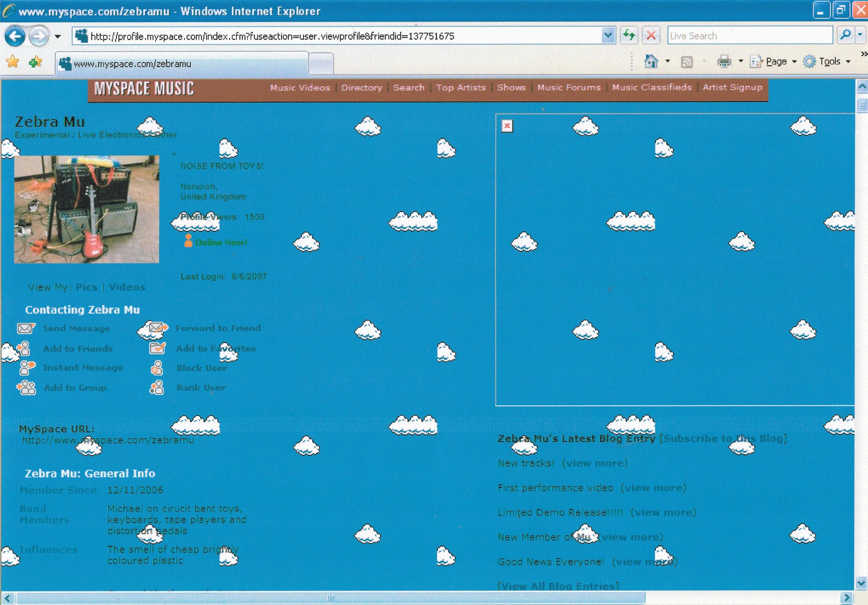
Task: Open Music Classifieds in MySpace nav
Action: [x=652, y=87]
